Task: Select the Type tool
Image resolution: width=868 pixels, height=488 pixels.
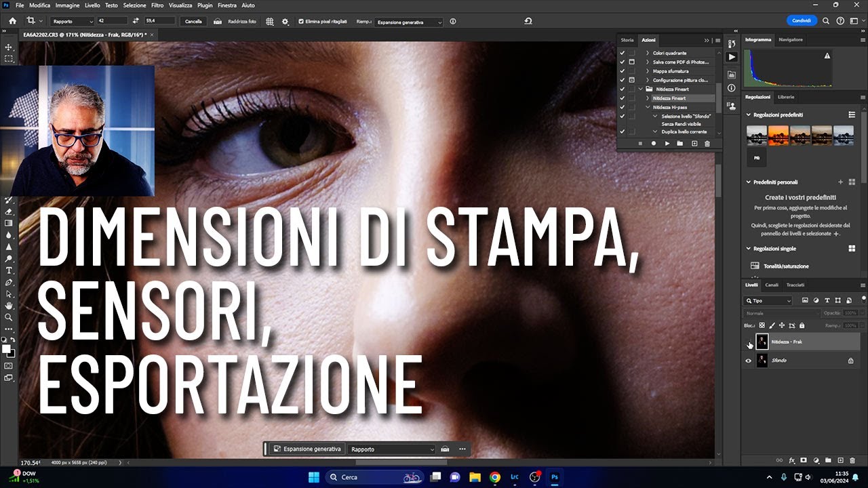Action: pyautogui.click(x=9, y=270)
